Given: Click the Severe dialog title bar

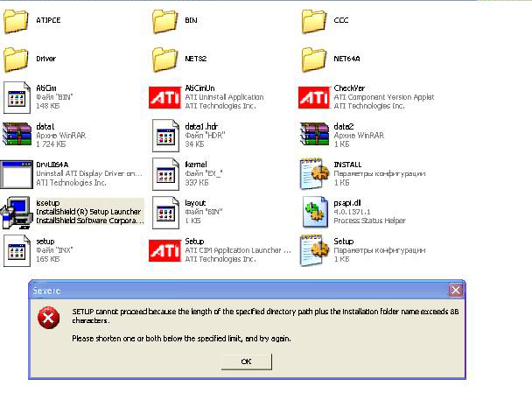Looking at the screenshot, I should pos(247,290).
